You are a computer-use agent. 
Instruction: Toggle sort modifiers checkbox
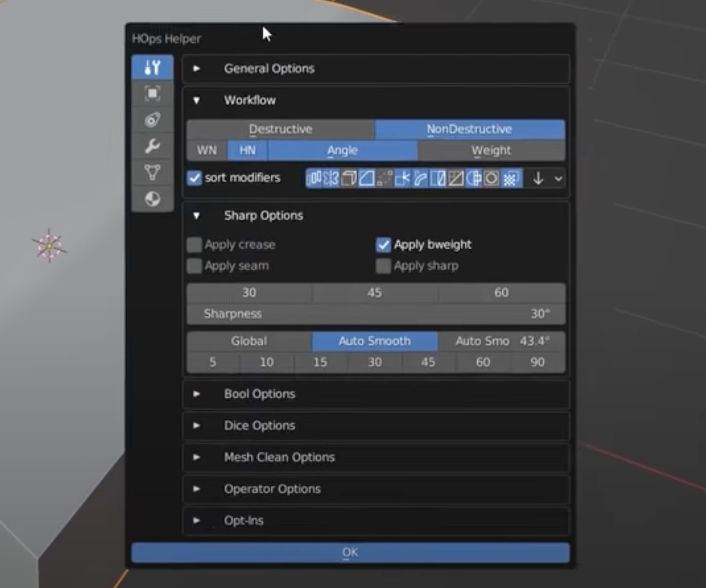click(194, 178)
